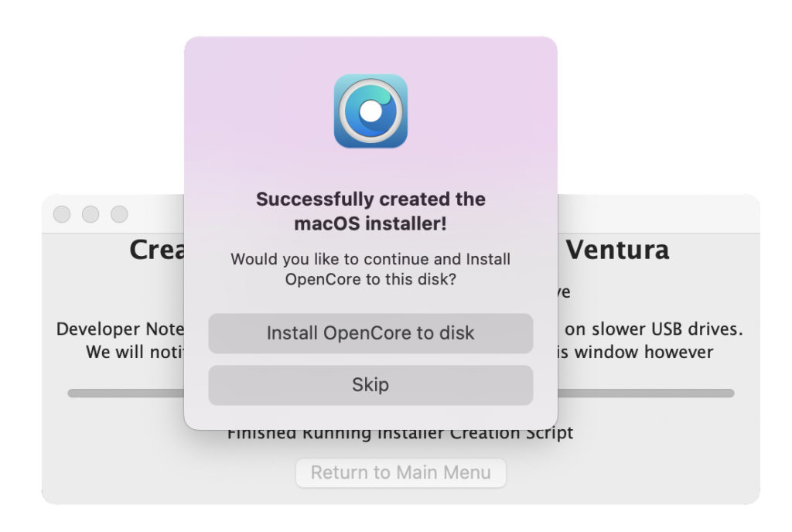Zoom the installer window with third light
The height and width of the screenshot is (532, 792).
(119, 214)
